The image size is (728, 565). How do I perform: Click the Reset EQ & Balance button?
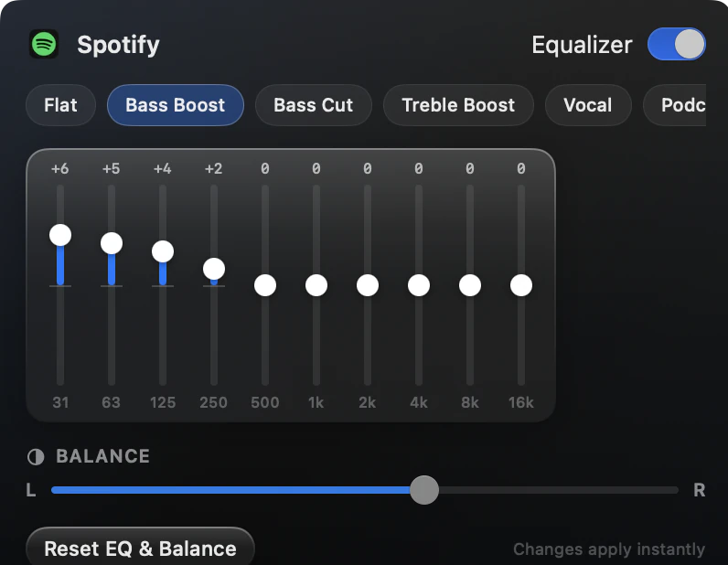click(x=140, y=549)
